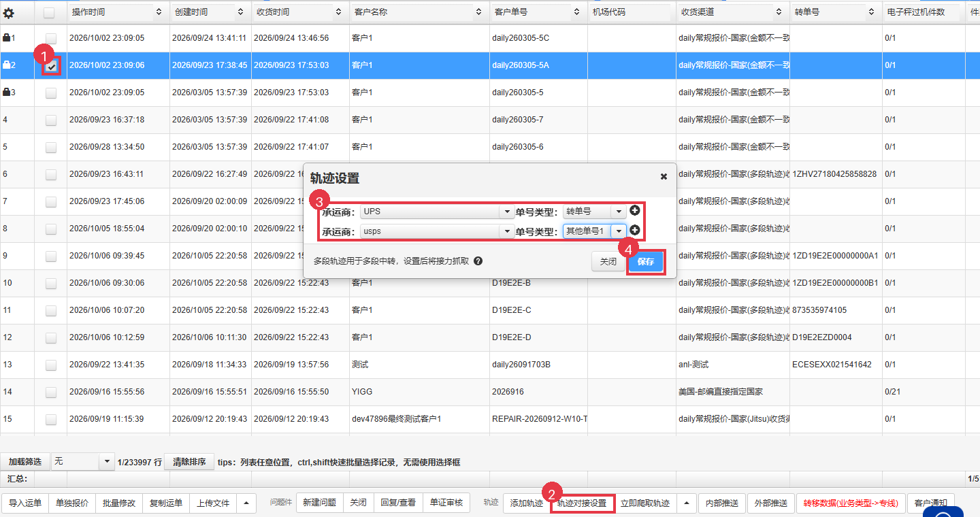Click the 机场代码 column filter field
Screen dimensions: 980x517
[631, 12]
